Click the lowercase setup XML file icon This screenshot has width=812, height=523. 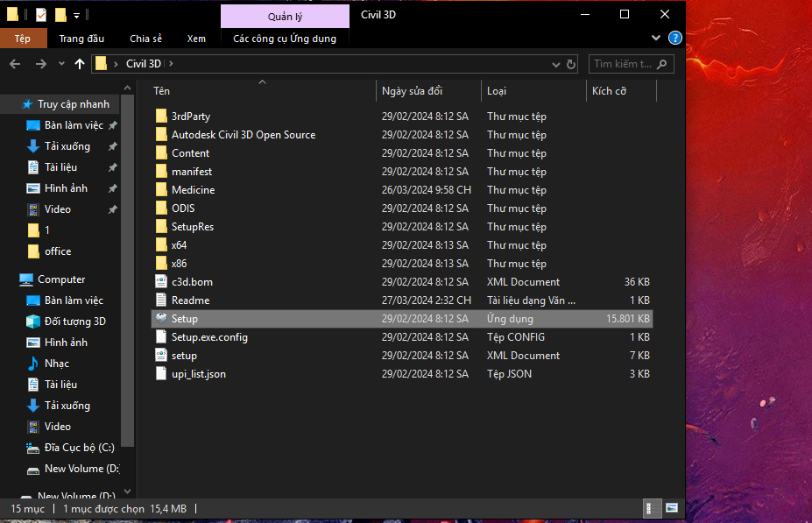[161, 355]
